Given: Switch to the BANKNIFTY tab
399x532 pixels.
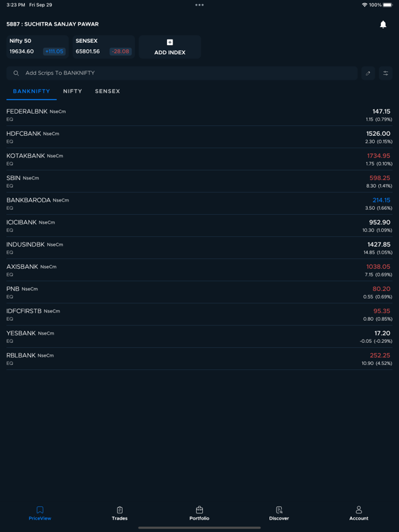Looking at the screenshot, I should tap(32, 91).
